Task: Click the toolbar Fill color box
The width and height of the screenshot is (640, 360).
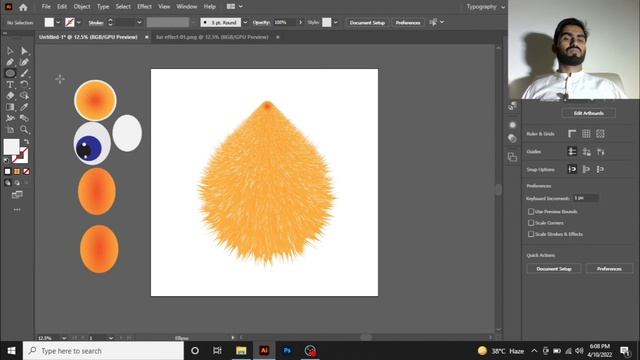Action: pyautogui.click(x=11, y=147)
